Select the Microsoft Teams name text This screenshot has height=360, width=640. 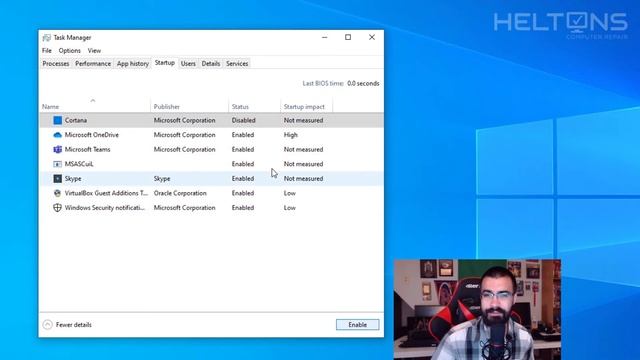87,149
